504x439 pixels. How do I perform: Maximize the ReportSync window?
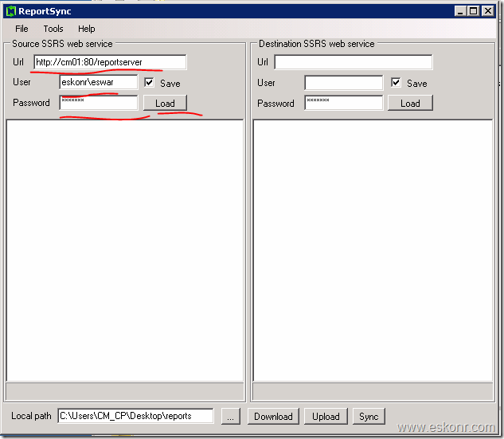point(474,11)
